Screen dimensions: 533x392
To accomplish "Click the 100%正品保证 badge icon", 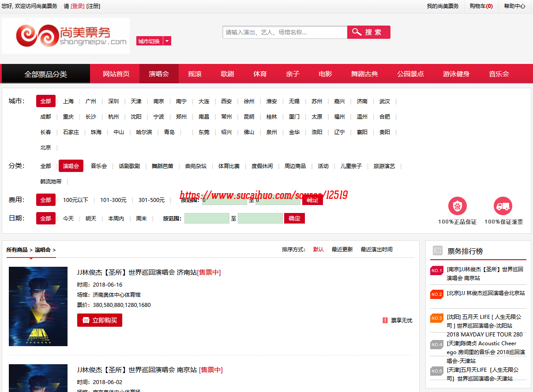I will (x=457, y=206).
